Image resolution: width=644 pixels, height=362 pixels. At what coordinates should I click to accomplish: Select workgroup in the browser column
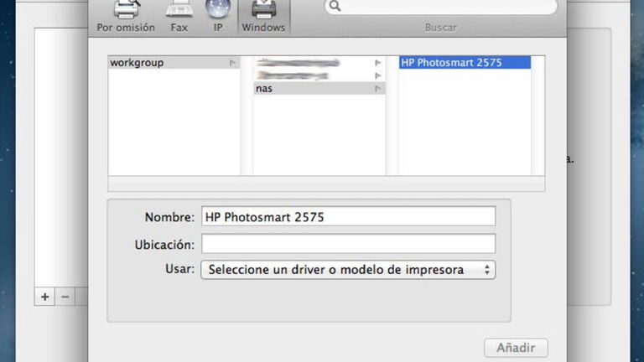174,62
